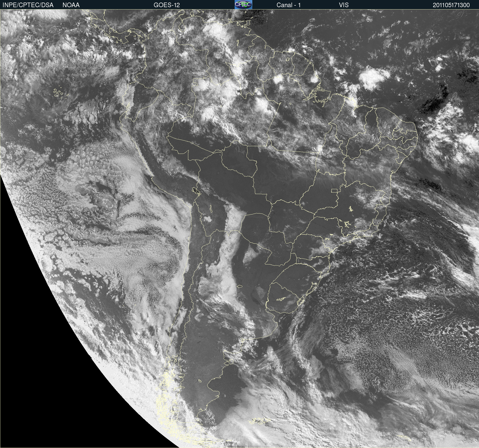
Task: Click the GOES-12 satellite label
Action: point(166,5)
